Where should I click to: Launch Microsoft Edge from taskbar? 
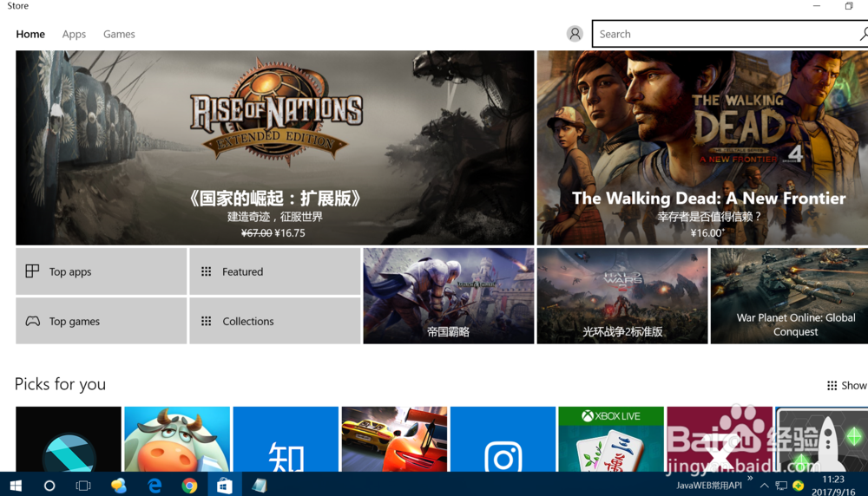pyautogui.click(x=155, y=486)
